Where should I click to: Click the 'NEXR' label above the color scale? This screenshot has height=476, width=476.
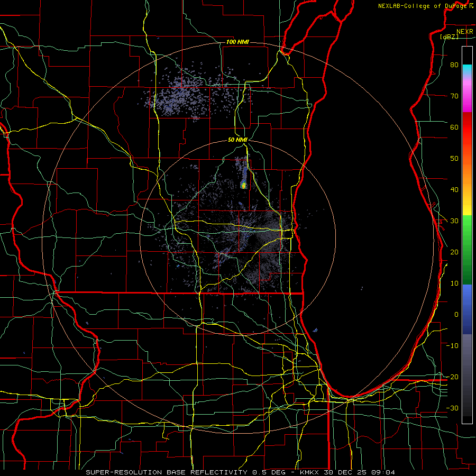tap(465, 32)
